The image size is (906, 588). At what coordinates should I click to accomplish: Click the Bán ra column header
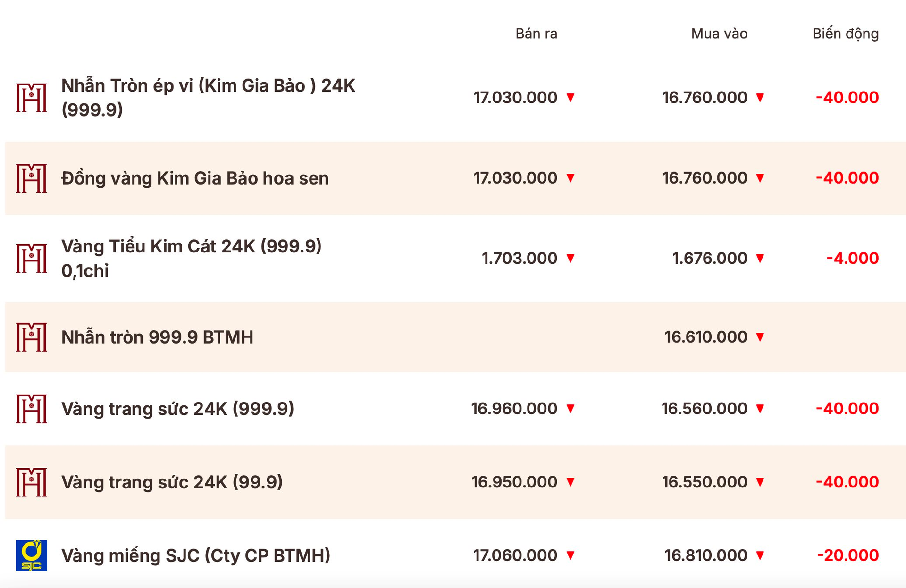[536, 34]
